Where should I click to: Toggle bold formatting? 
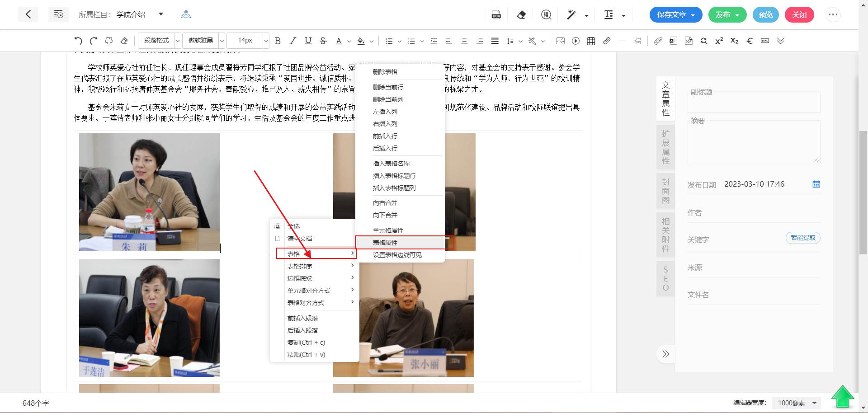pos(278,41)
